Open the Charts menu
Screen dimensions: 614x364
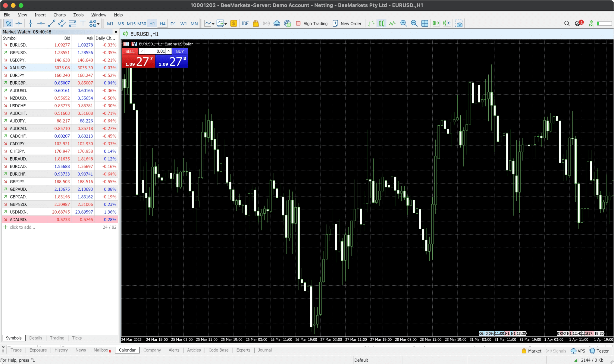59,15
